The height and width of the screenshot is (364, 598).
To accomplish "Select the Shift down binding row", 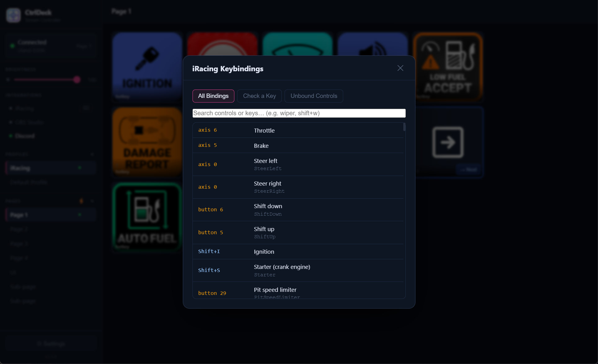I will coord(298,210).
